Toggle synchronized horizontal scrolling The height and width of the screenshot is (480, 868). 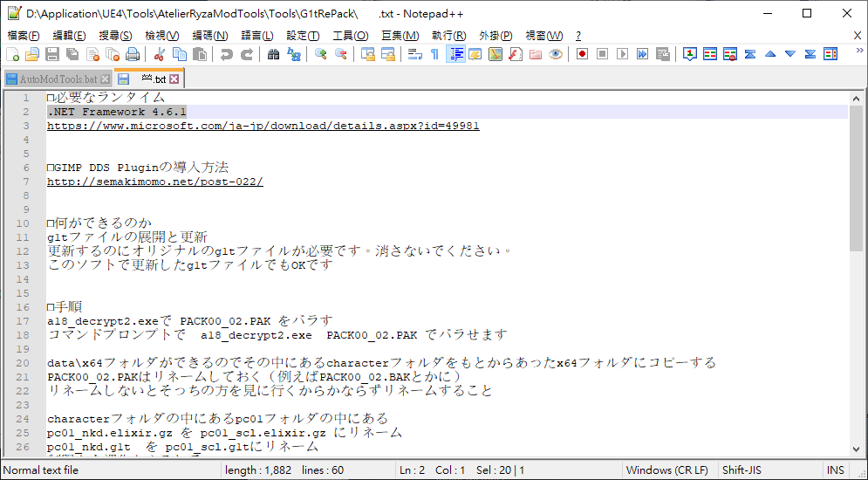pyautogui.click(x=388, y=54)
